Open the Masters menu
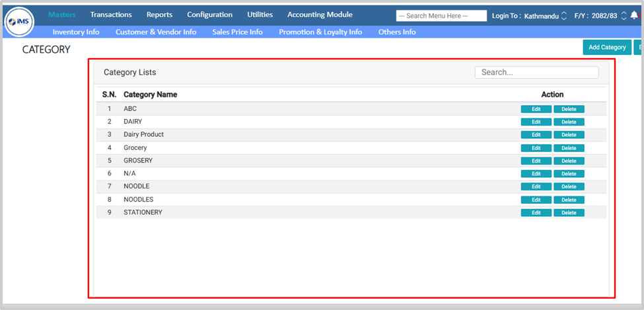 point(62,15)
